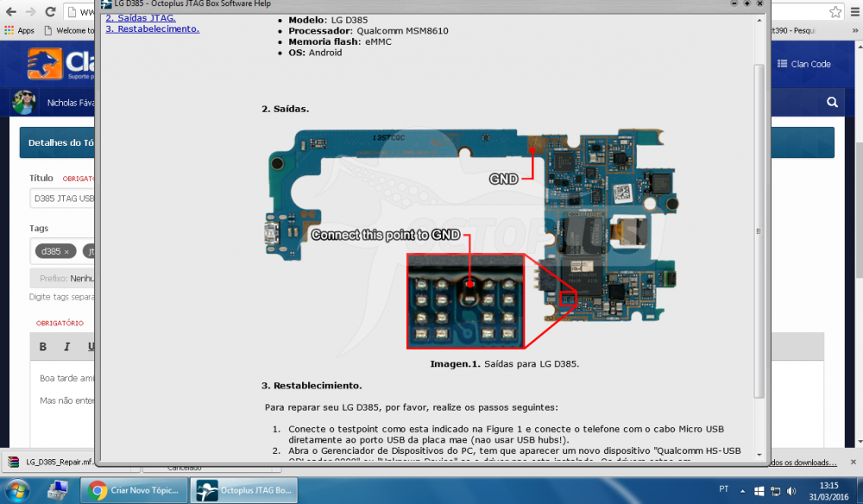Click the PT language indicator

724,489
